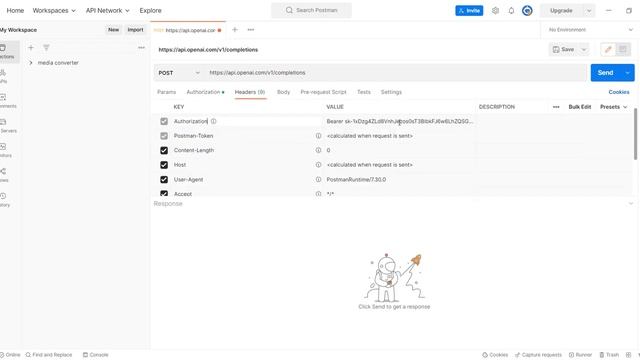Screen dimensions: 640x360
Task: Open History sidebar icon
Action: click(x=4, y=200)
